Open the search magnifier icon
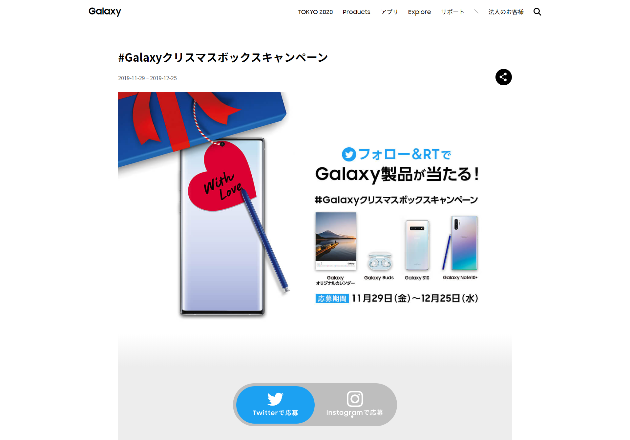The image size is (630, 440). (x=537, y=12)
